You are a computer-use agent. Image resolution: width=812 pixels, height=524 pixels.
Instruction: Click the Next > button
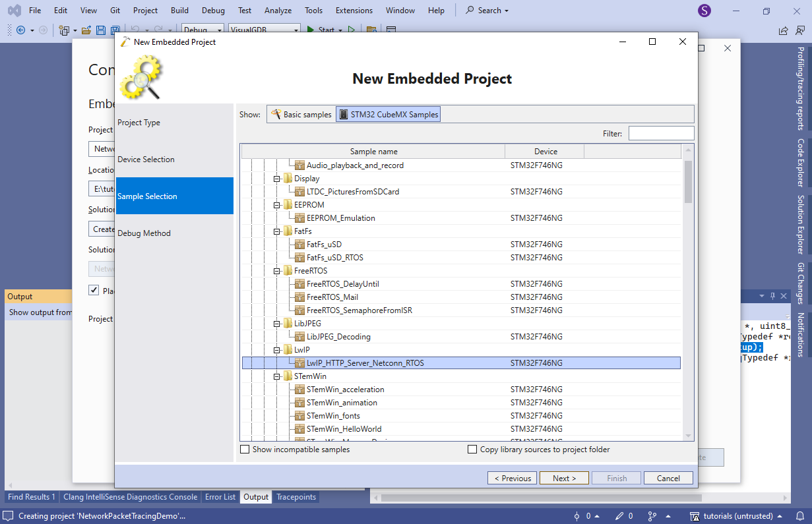tap(564, 479)
